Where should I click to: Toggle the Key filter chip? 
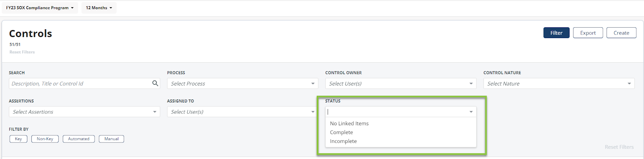[x=19, y=139]
